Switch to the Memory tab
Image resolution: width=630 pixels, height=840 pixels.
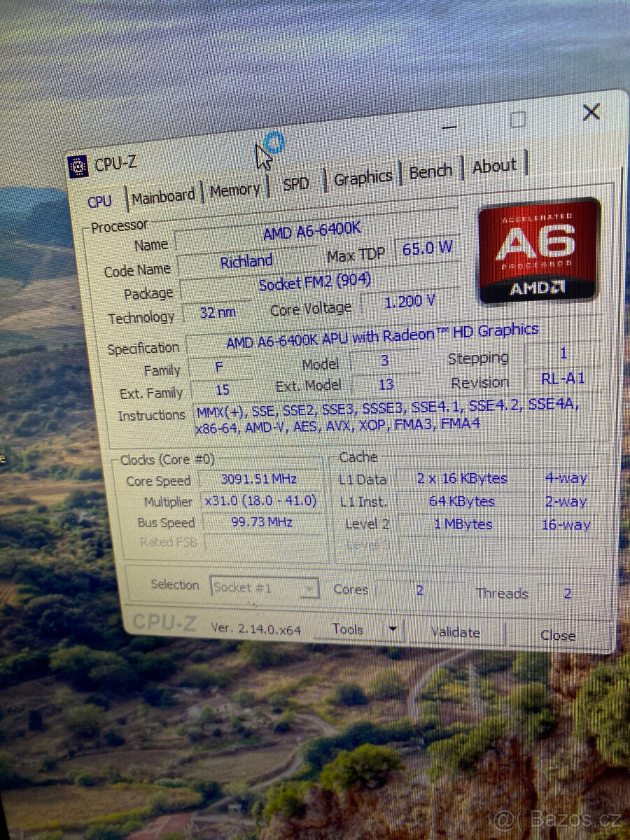(234, 190)
